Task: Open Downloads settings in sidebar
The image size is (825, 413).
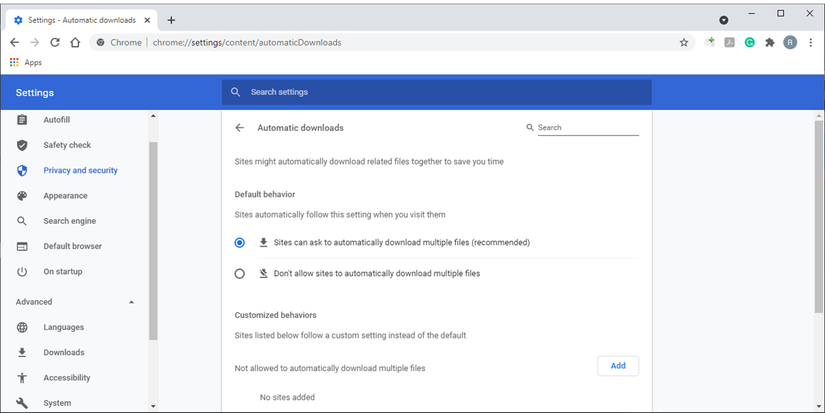Action: click(x=64, y=352)
